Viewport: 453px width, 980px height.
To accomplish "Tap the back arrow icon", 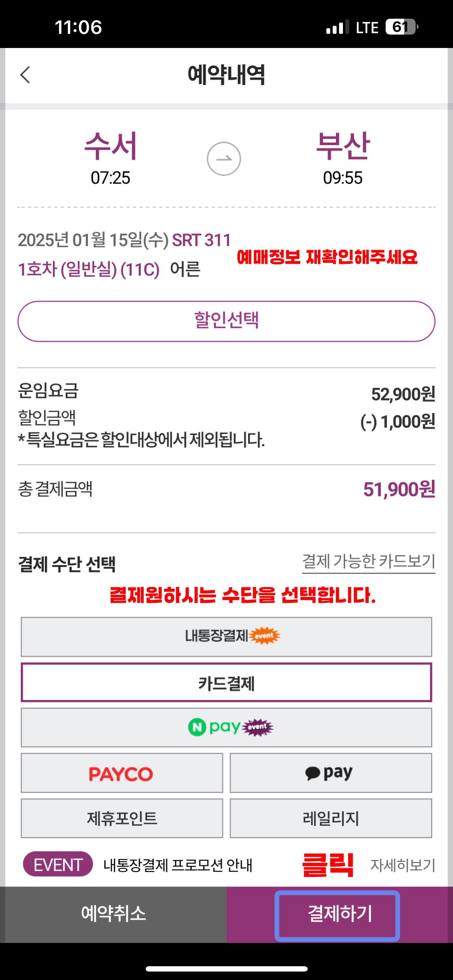I will coord(25,74).
